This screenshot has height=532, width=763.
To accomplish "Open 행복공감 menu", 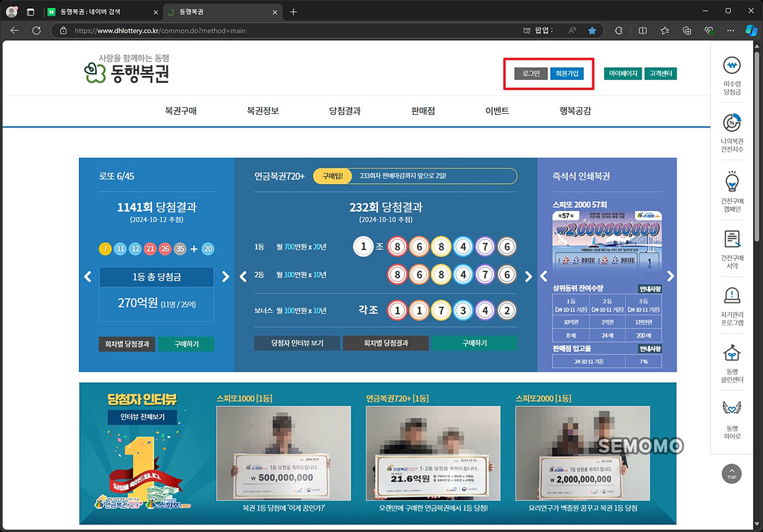I will pyautogui.click(x=575, y=111).
